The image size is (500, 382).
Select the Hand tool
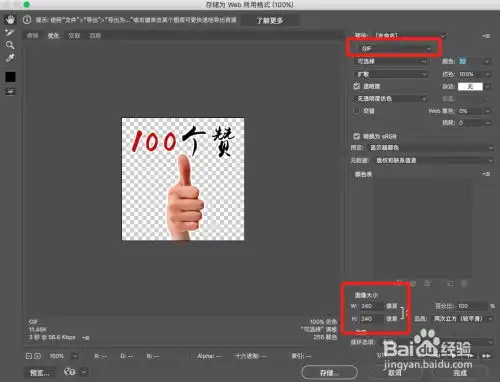tap(10, 20)
